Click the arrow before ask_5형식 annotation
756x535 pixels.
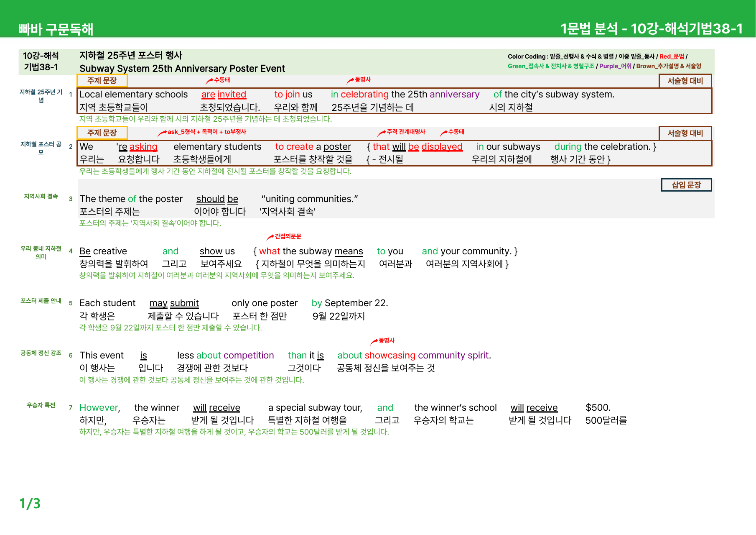[x=162, y=133]
